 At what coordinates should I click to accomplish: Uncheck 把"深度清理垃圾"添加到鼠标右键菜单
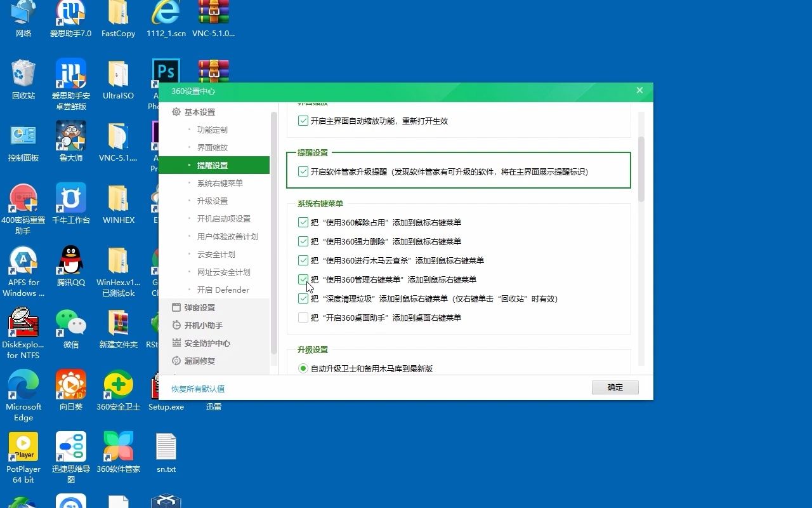(303, 298)
